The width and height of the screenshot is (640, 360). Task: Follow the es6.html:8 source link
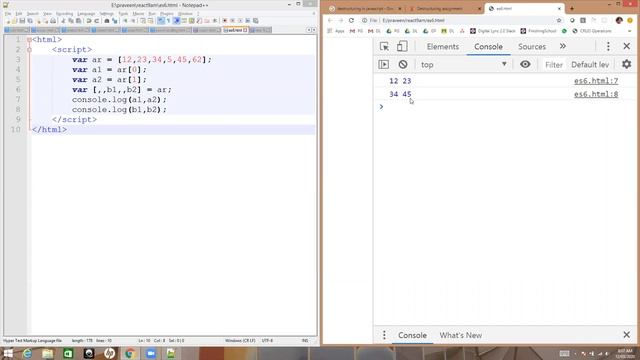[x=596, y=94]
